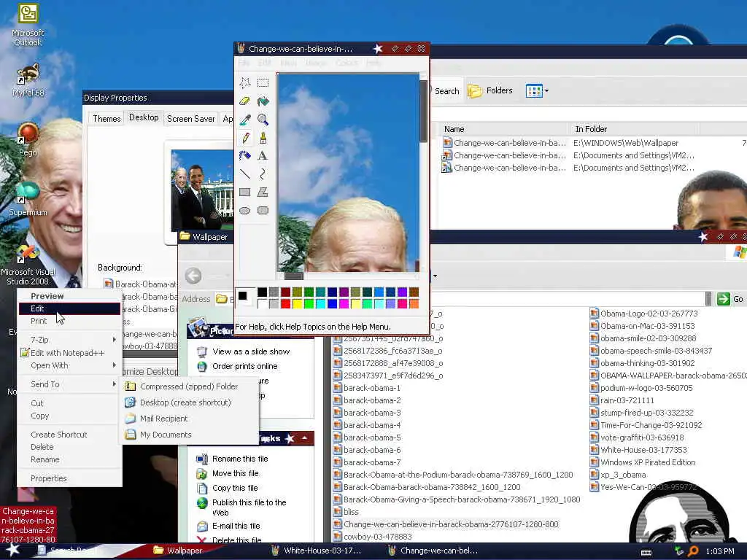
Task: Choose the straight Line tool
Action: pyautogui.click(x=245, y=174)
